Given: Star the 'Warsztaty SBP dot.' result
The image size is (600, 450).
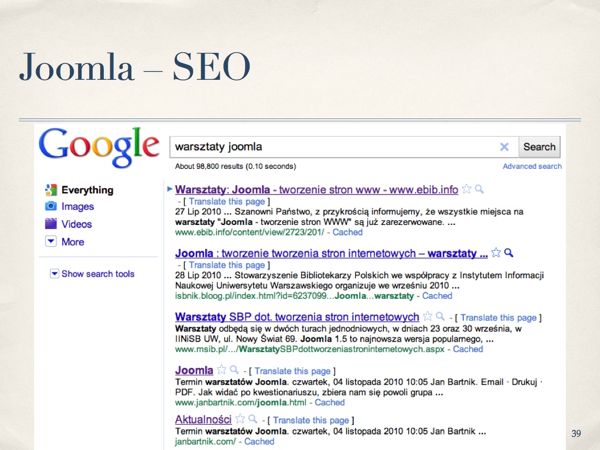Looking at the screenshot, I should (424, 317).
